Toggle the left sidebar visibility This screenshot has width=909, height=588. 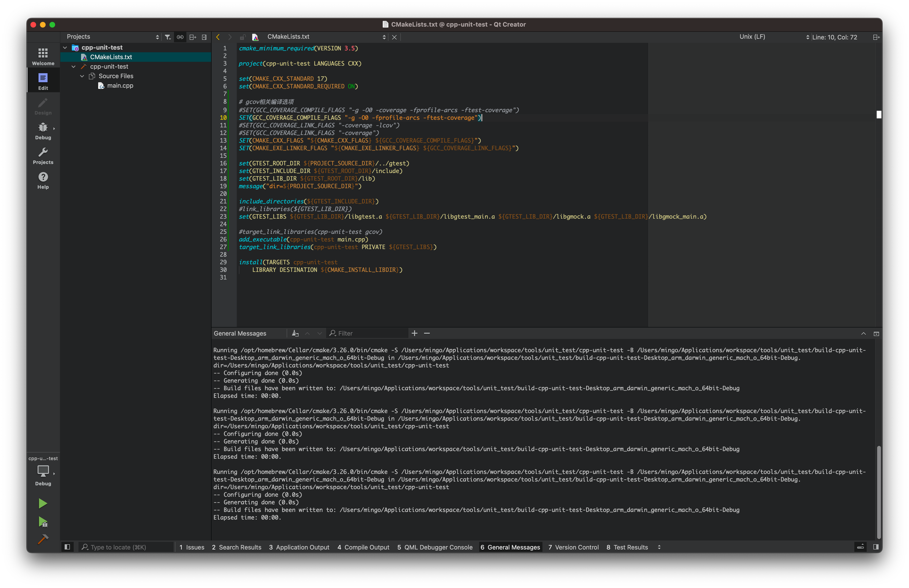(x=67, y=547)
